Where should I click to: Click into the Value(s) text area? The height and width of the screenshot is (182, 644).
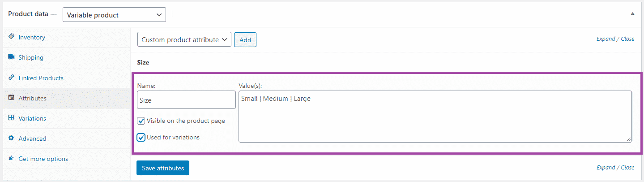click(x=435, y=117)
